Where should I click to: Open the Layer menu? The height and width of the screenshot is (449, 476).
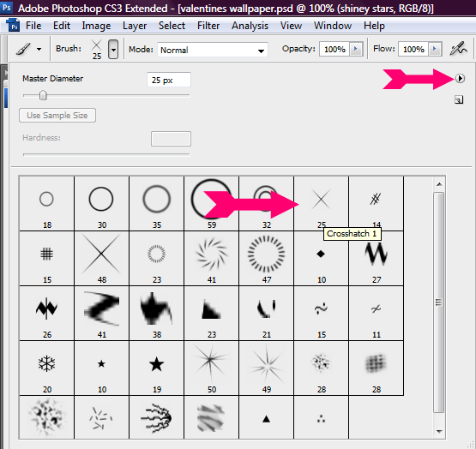click(135, 26)
